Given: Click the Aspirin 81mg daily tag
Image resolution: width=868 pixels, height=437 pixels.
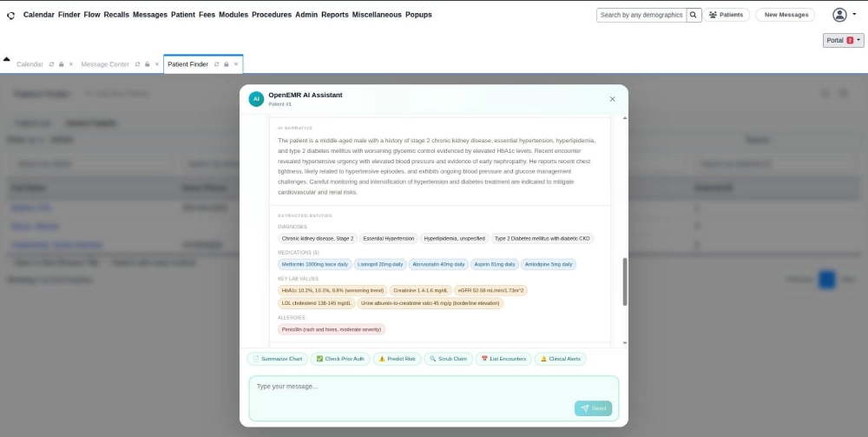Looking at the screenshot, I should 495,265.
